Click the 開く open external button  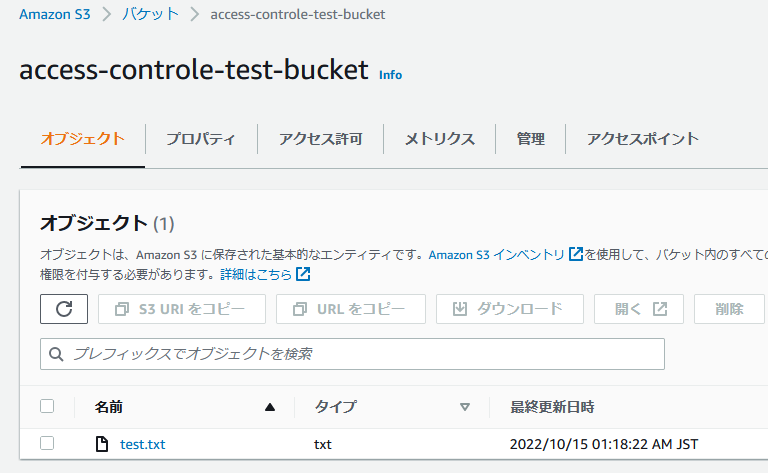pos(639,309)
